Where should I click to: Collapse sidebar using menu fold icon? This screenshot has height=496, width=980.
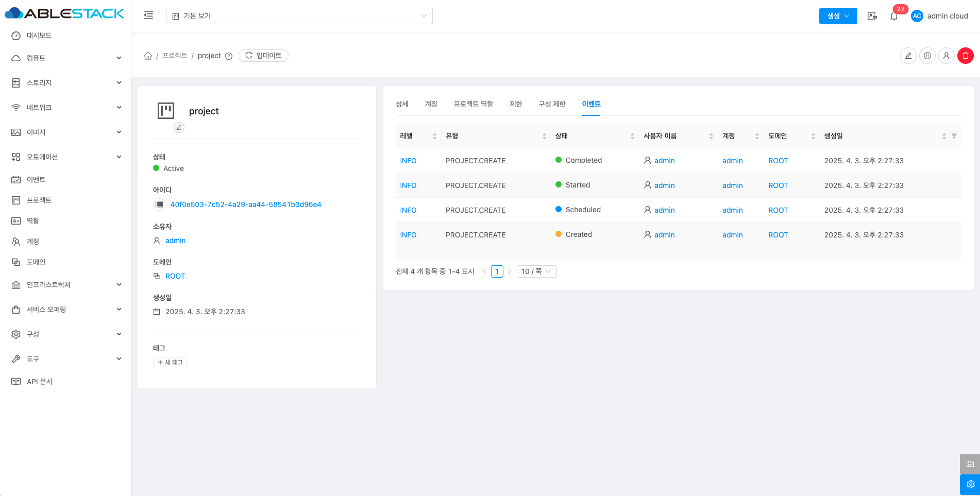(x=148, y=15)
